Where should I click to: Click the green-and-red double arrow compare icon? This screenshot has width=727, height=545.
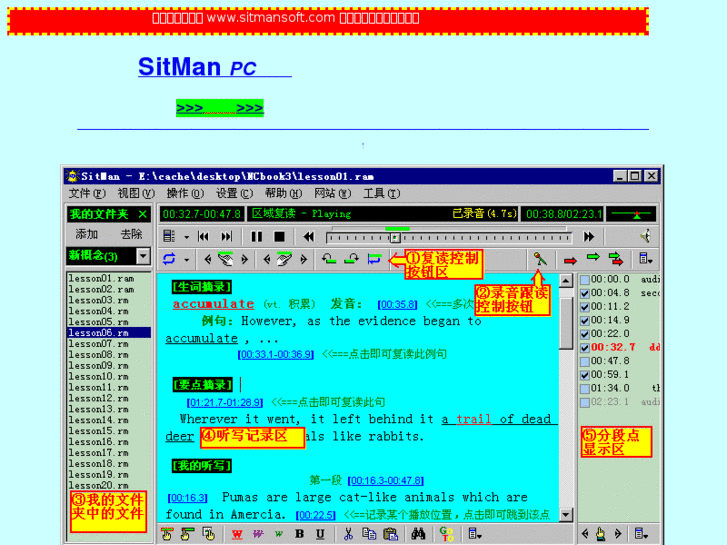point(616,259)
